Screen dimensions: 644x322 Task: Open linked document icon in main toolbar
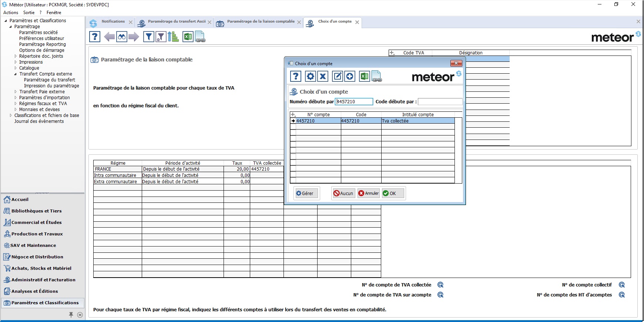click(200, 37)
